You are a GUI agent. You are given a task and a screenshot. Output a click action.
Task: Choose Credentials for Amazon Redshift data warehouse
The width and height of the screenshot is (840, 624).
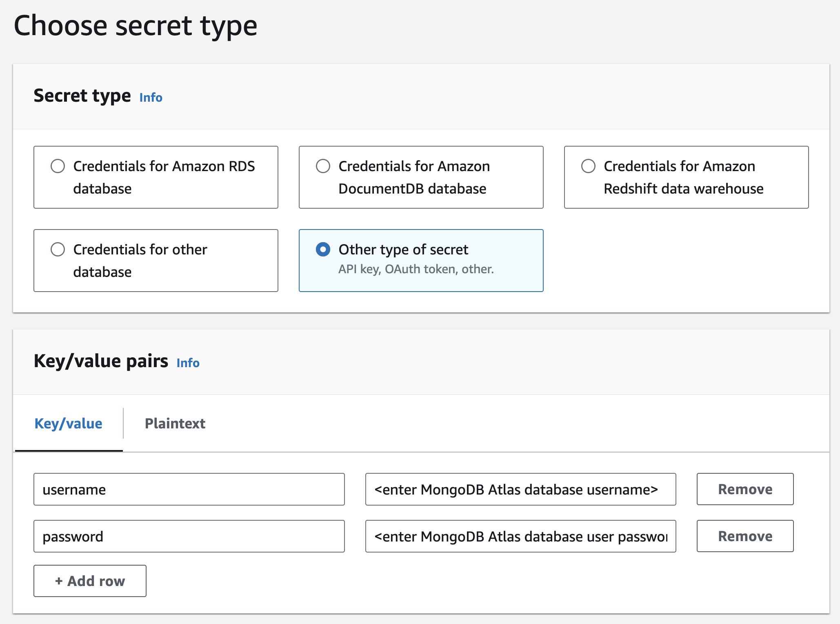[588, 166]
